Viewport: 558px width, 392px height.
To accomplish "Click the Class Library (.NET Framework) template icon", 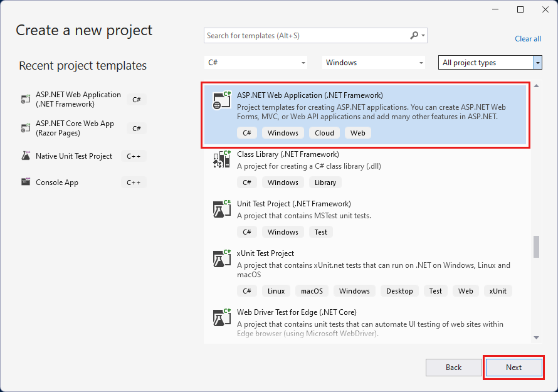I will point(221,159).
